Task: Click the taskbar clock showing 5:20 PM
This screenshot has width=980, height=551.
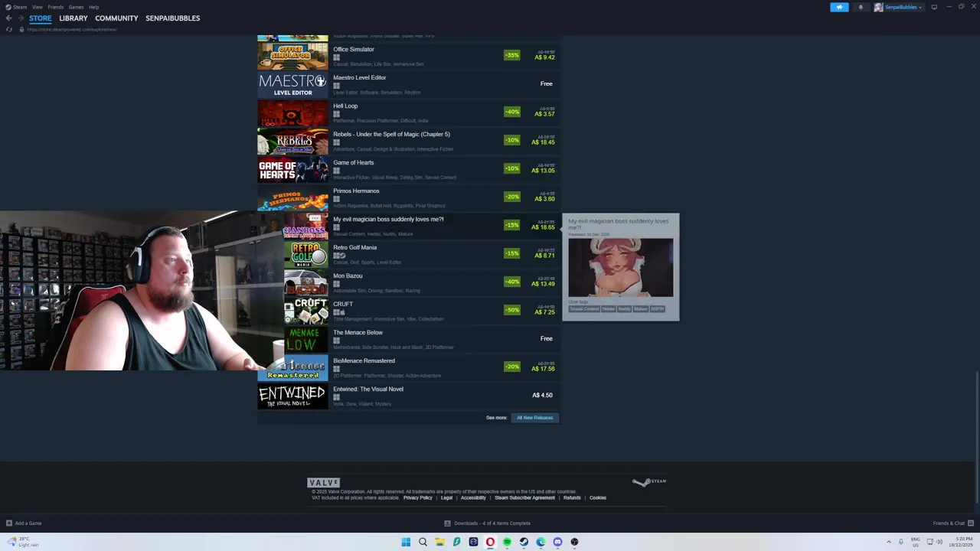Action: pos(962,542)
